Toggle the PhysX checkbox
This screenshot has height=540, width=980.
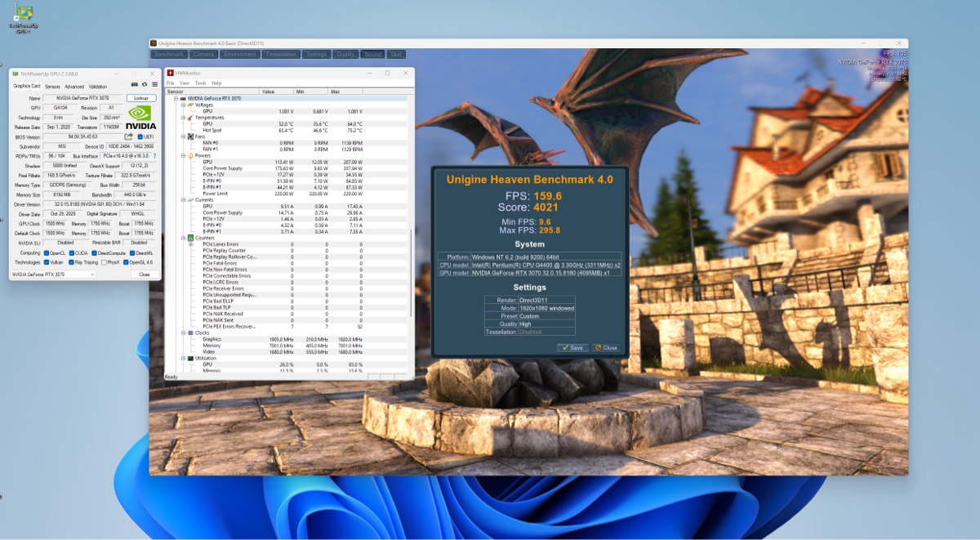tap(104, 262)
